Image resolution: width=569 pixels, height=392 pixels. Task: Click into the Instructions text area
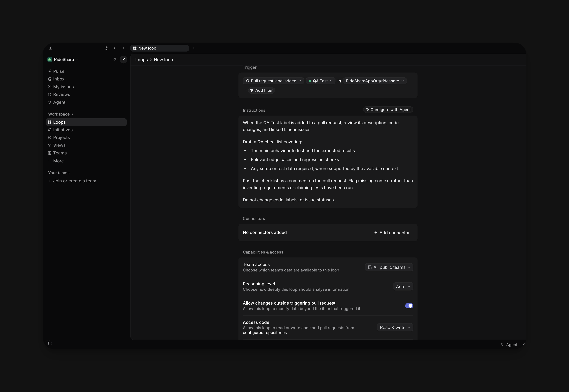(x=328, y=162)
